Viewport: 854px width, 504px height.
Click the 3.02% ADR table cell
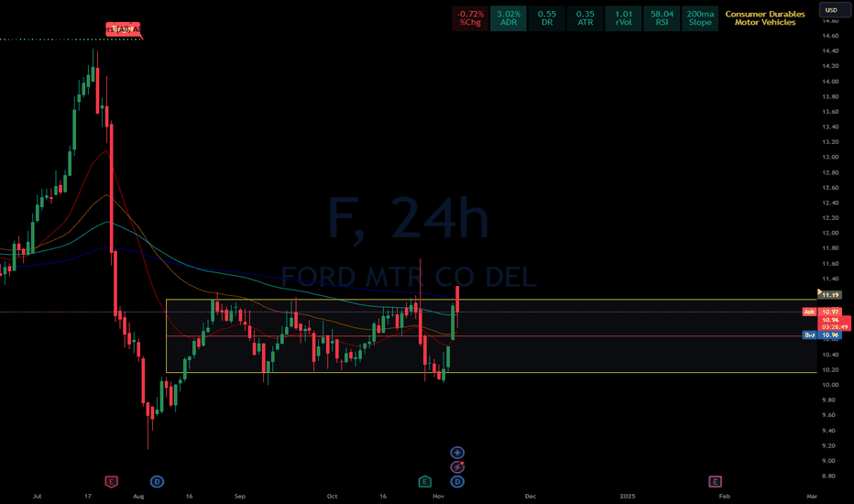click(x=509, y=18)
